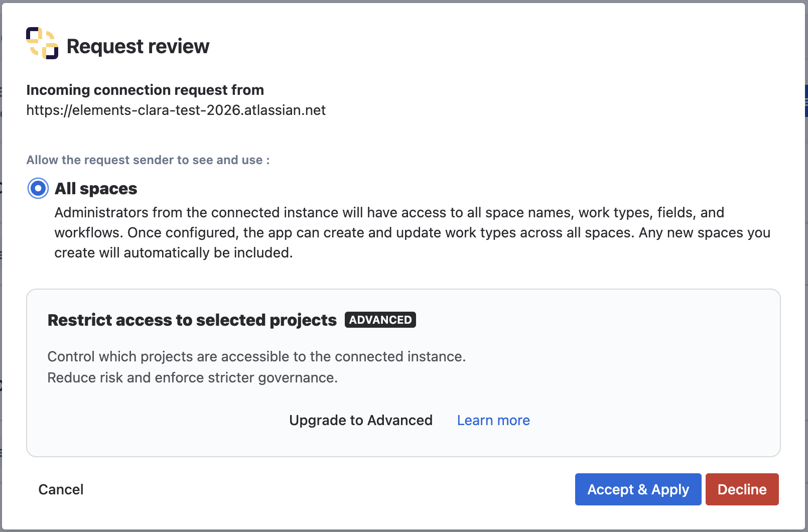Click the All spaces option label
This screenshot has height=532, width=808.
[96, 189]
